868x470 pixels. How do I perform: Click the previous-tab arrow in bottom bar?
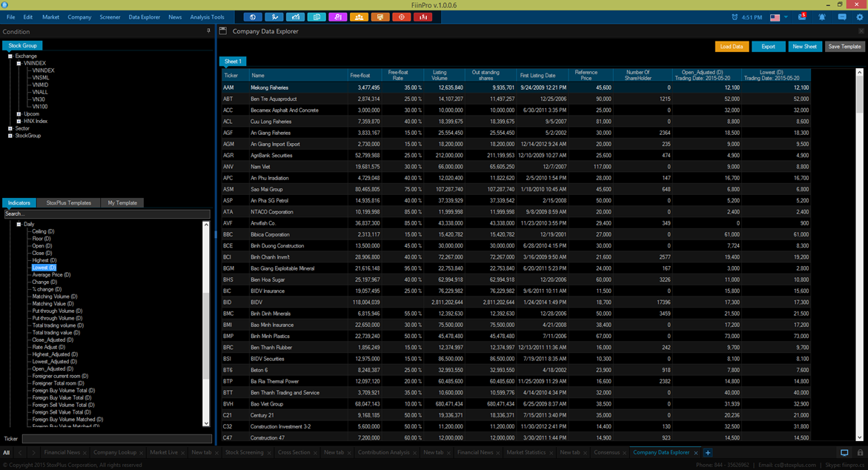tap(20, 453)
